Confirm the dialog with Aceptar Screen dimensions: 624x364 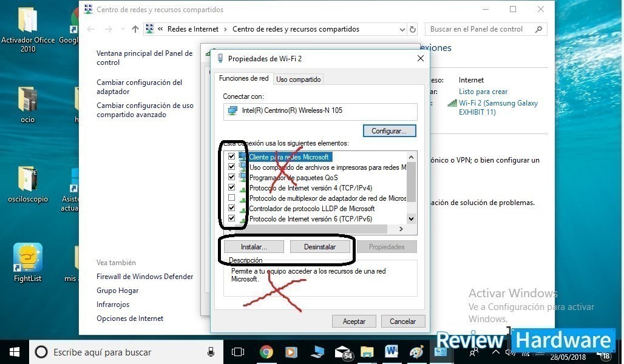coord(354,321)
